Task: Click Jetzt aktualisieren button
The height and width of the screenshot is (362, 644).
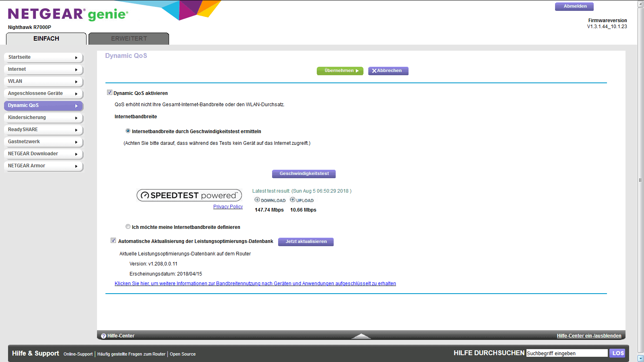Action: coord(306,242)
